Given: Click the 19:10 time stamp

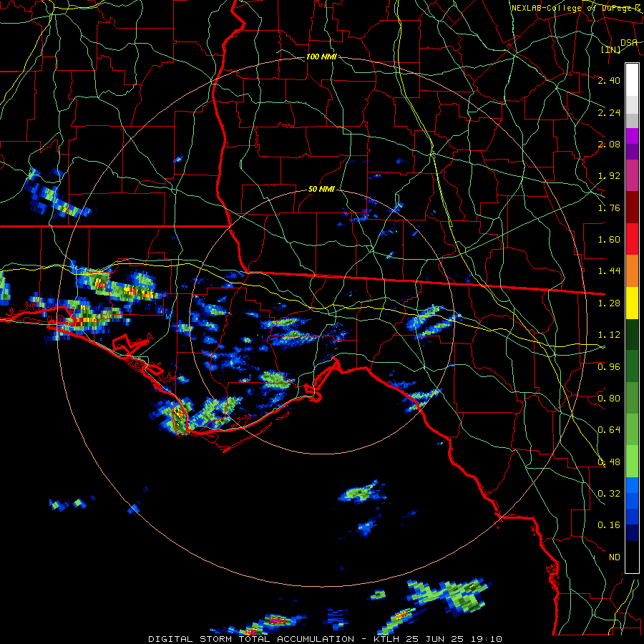Looking at the screenshot, I should (485, 639).
